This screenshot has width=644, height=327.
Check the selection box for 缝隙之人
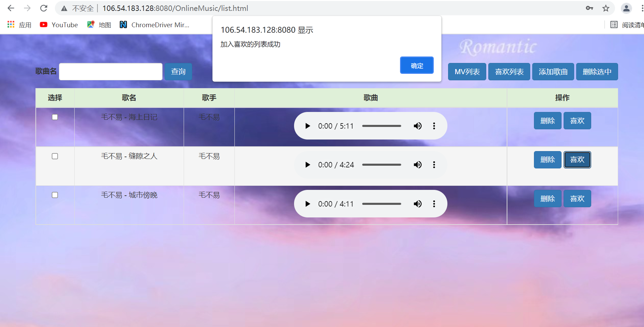coord(55,156)
